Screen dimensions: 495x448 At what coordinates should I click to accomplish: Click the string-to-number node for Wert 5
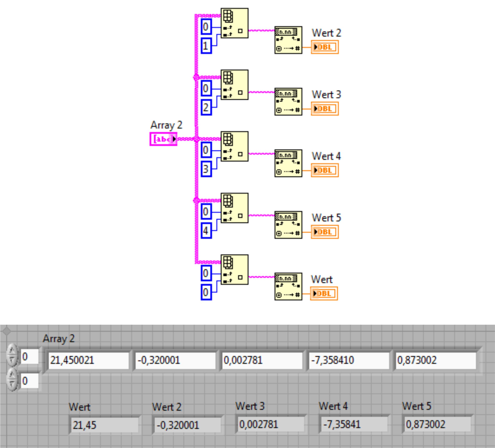[288, 225]
